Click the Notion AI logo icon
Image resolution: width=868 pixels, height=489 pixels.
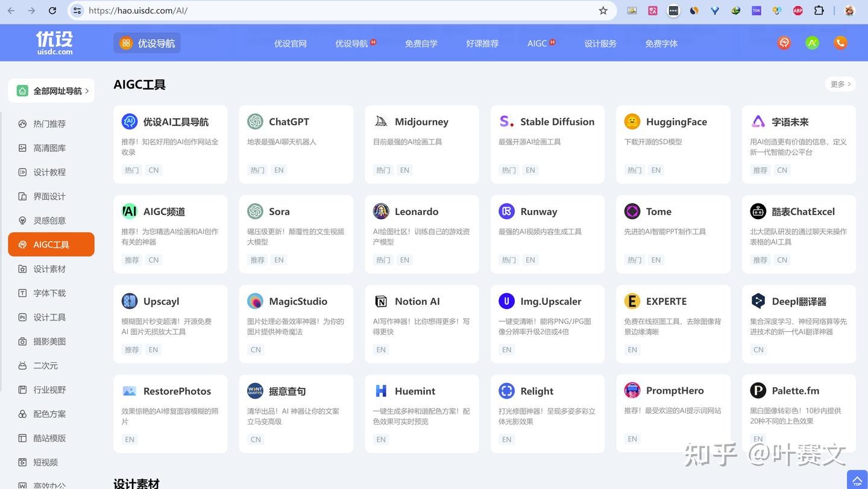381,301
